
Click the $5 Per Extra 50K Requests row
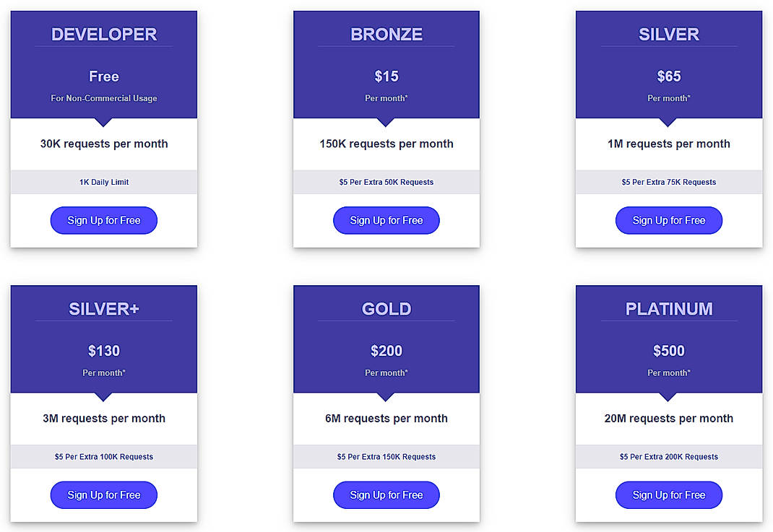click(x=386, y=182)
